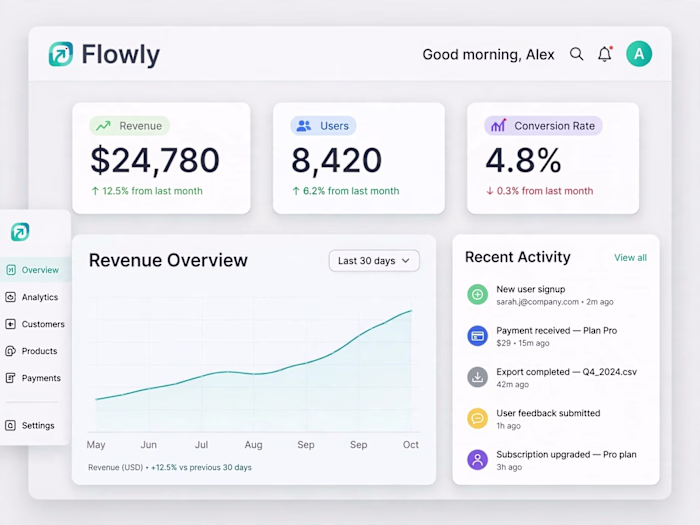Viewport: 700px width, 525px height.
Task: Click the May axis label
Action: point(96,445)
